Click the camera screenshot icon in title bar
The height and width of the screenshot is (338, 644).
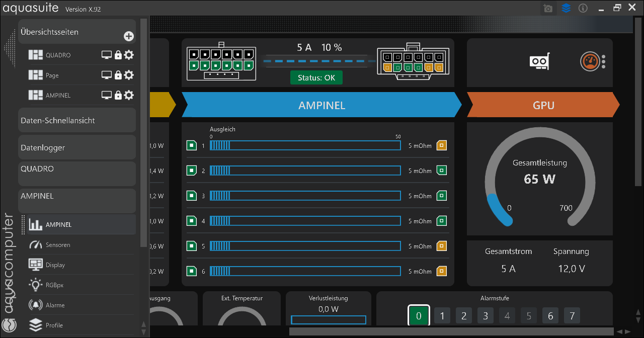(548, 9)
